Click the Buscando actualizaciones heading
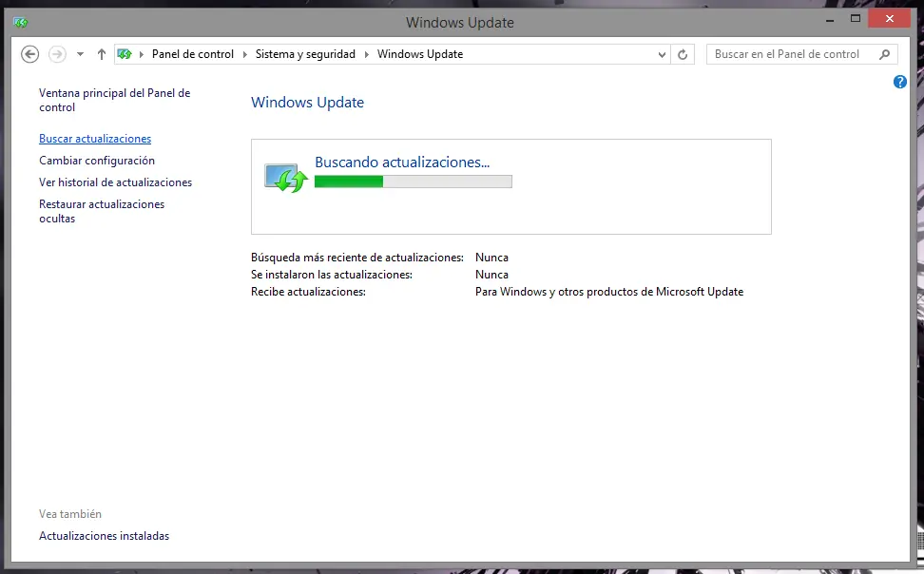Viewport: 924px width, 574px height. coord(402,163)
